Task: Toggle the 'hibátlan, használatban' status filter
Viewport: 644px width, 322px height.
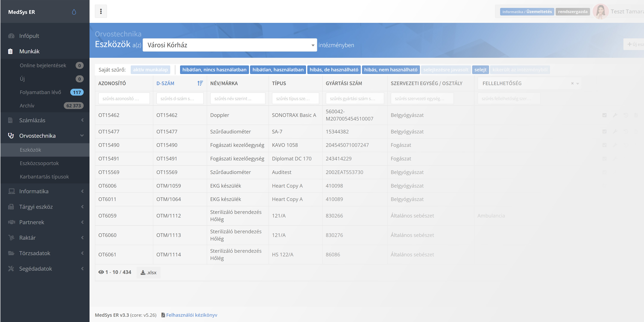Action: coord(278,70)
